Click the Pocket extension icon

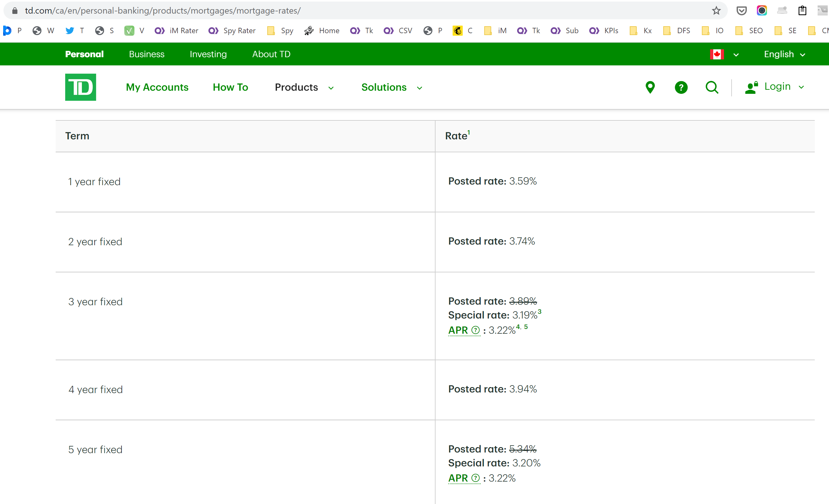[741, 11]
